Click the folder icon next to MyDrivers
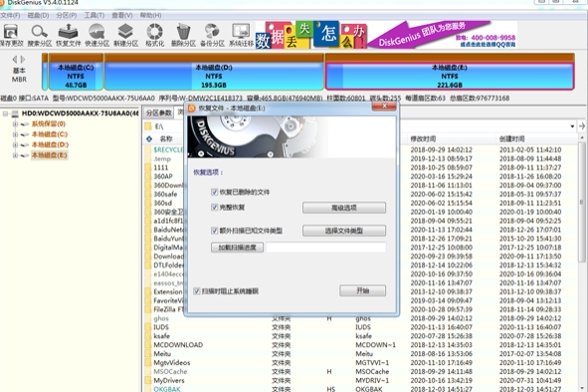The width and height of the screenshot is (588, 392). click(148, 380)
